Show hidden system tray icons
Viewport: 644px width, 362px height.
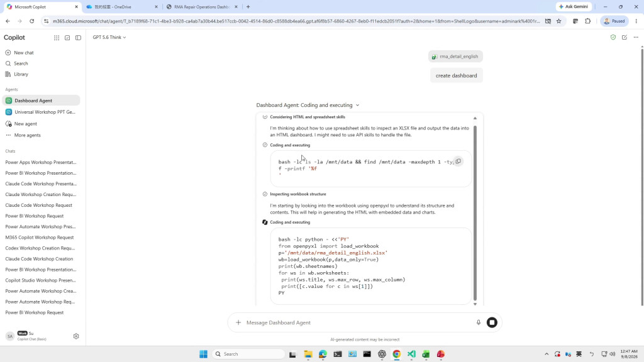click(547, 354)
